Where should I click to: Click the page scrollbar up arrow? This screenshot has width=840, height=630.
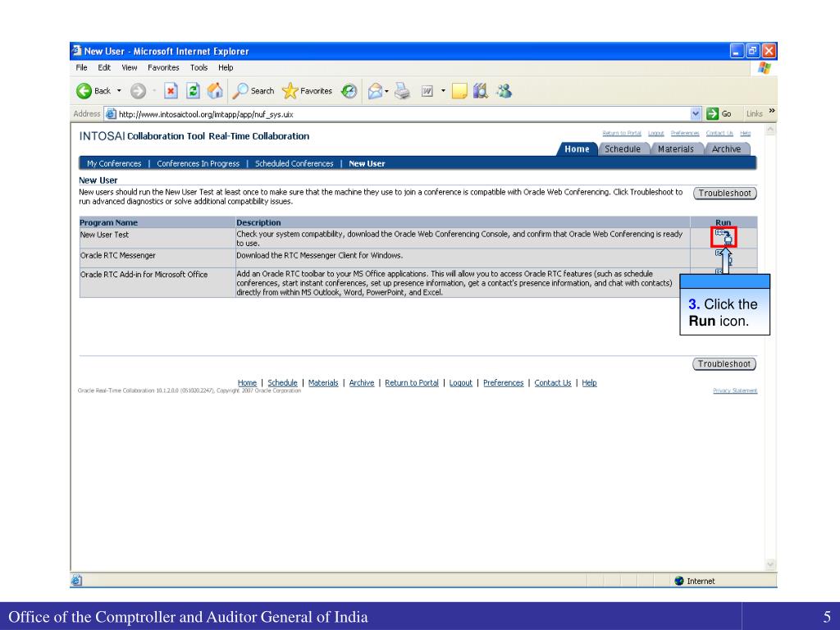click(x=771, y=130)
